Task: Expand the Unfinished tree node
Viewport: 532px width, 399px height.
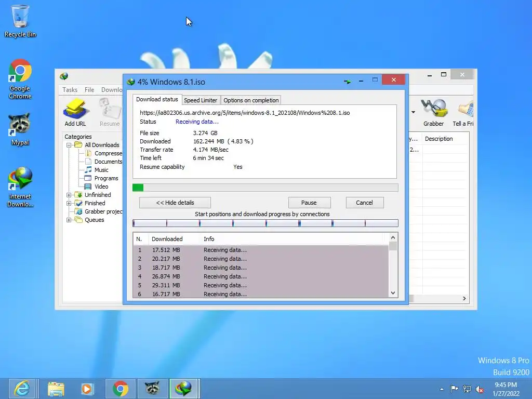Action: [69, 195]
